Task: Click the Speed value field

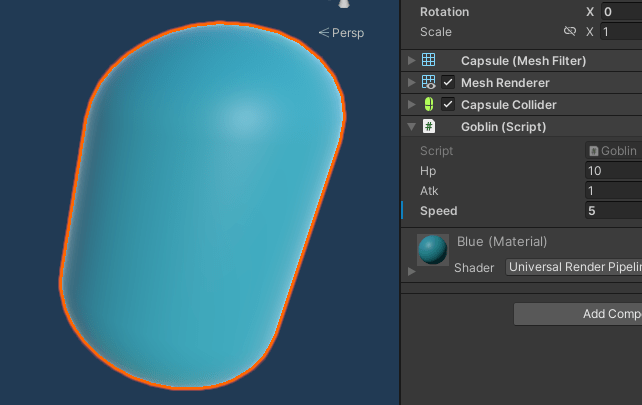Action: coord(613,211)
